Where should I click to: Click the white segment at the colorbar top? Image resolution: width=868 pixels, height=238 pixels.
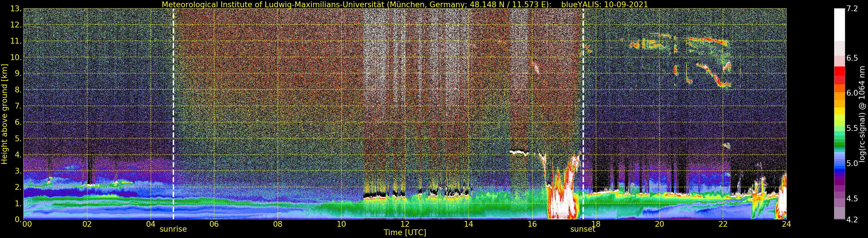click(x=839, y=25)
